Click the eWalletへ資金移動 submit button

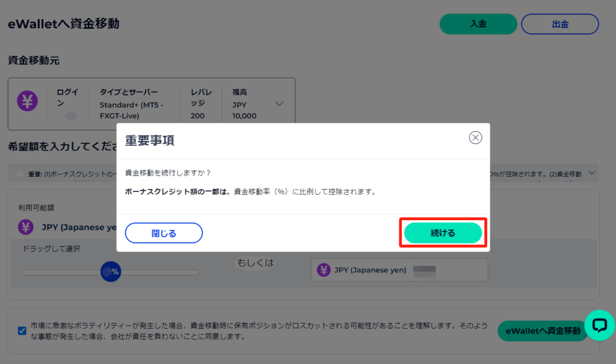[543, 330]
